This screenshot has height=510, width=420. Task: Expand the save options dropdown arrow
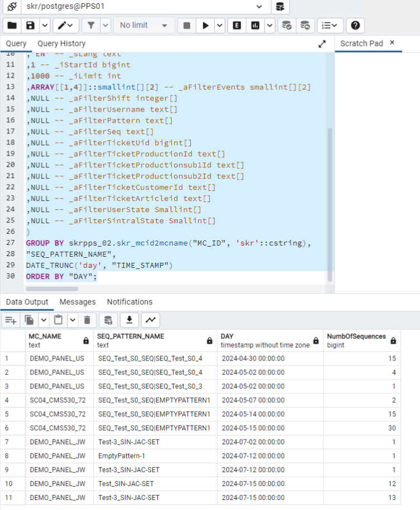point(45,25)
